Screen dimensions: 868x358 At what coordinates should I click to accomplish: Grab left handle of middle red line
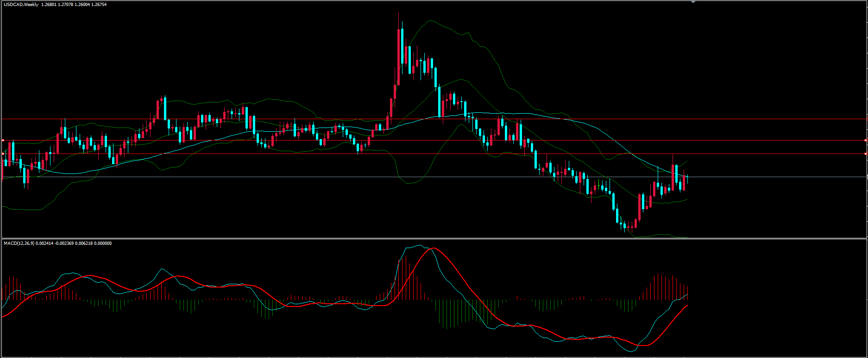(3, 140)
